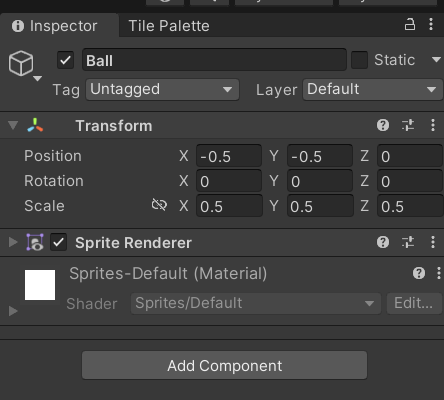Click the GameObject cube icon picker

21,63
